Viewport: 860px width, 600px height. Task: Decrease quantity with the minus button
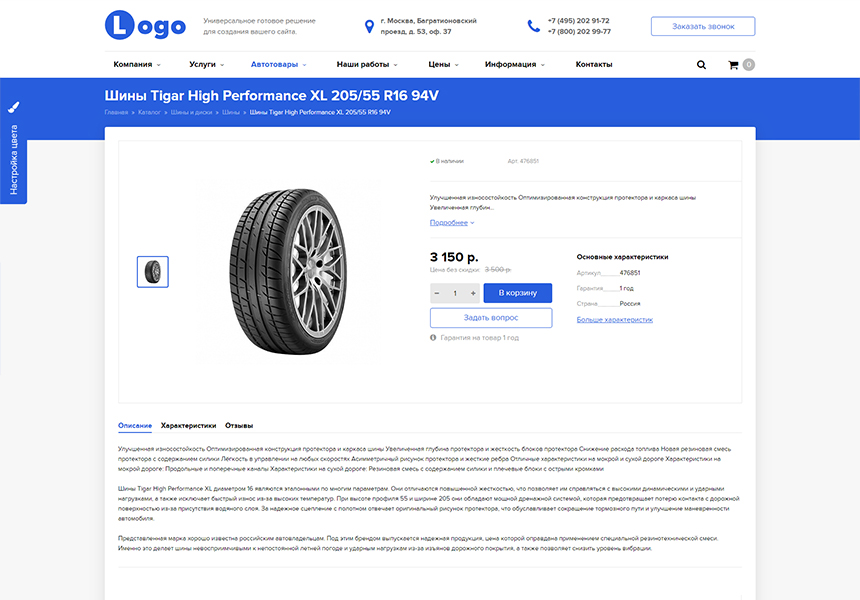coord(437,293)
